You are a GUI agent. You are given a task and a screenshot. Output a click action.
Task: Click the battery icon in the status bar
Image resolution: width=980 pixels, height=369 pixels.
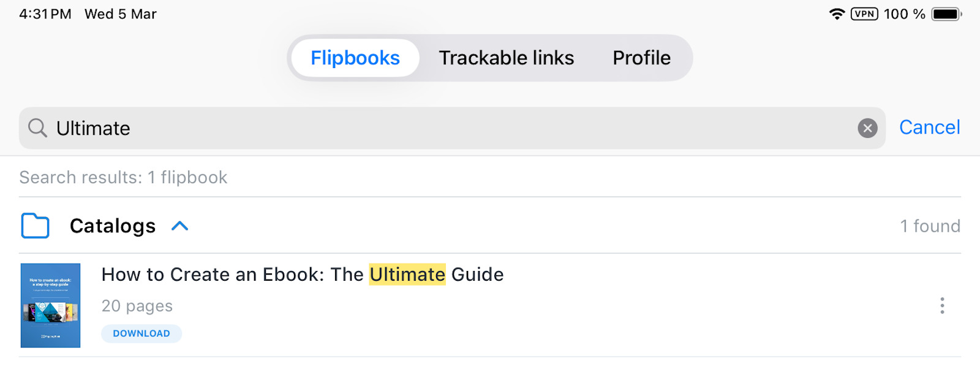[x=946, y=13]
